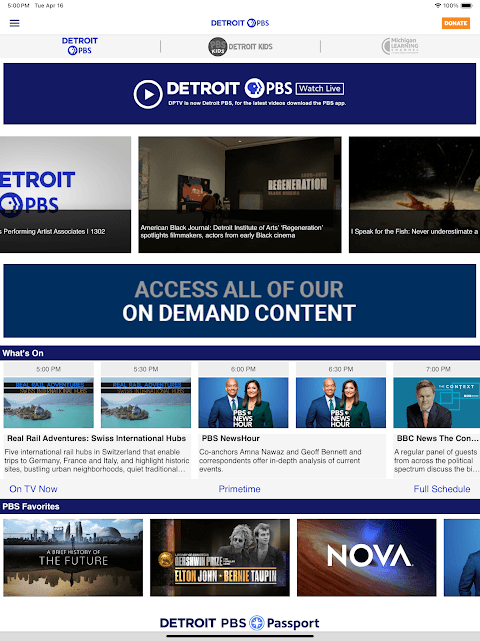
Task: Tap the orange Donate button
Action: click(x=455, y=23)
